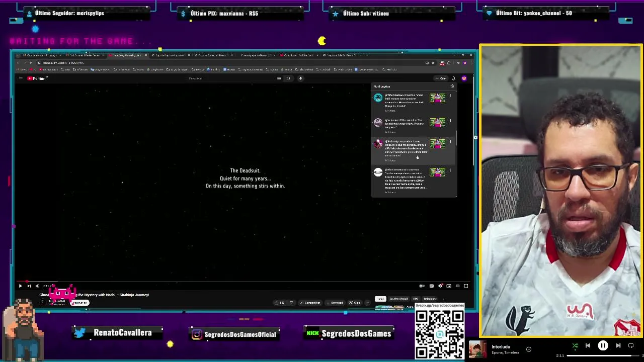Image resolution: width=644 pixels, height=362 pixels.
Task: Switch YouTube player to theater mode
Action: pyautogui.click(x=457, y=286)
